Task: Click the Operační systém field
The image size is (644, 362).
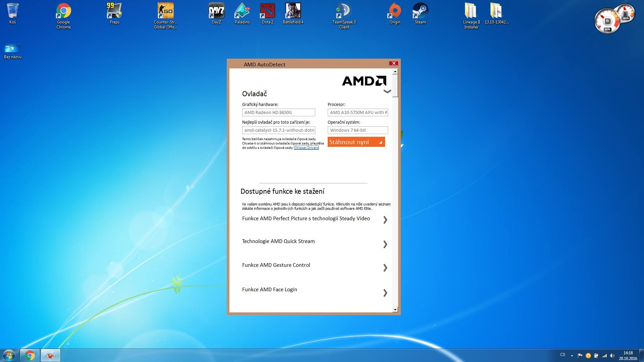Action: (358, 130)
